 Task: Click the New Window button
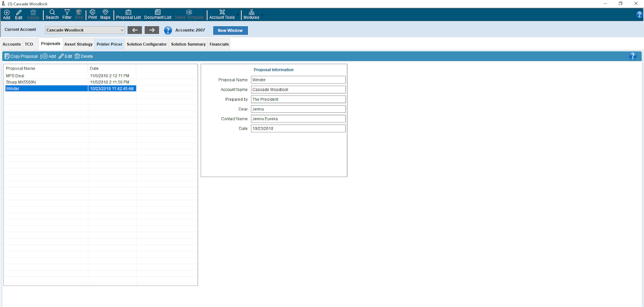[230, 30]
